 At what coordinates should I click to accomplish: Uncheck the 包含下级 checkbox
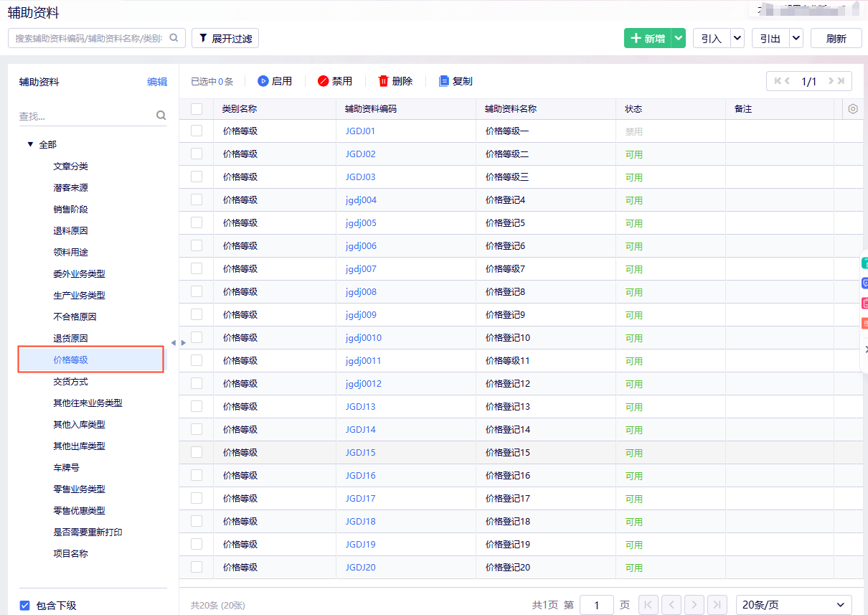click(x=24, y=605)
